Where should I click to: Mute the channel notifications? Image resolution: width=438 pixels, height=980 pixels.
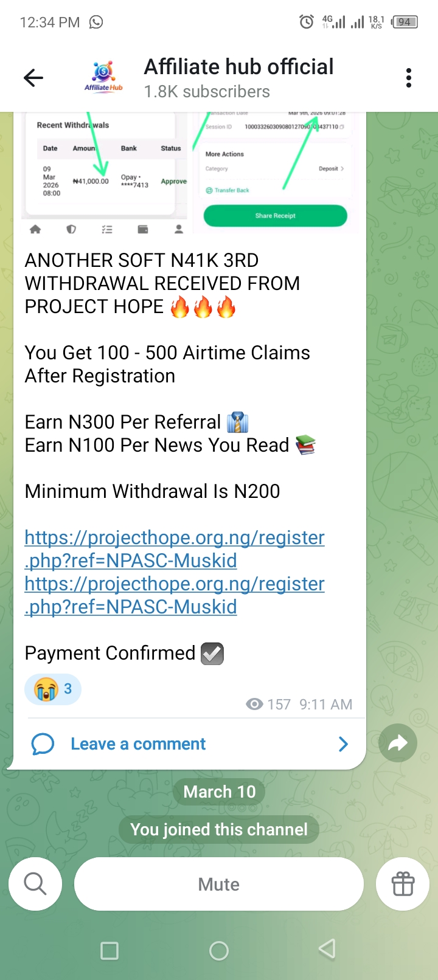pos(219,884)
